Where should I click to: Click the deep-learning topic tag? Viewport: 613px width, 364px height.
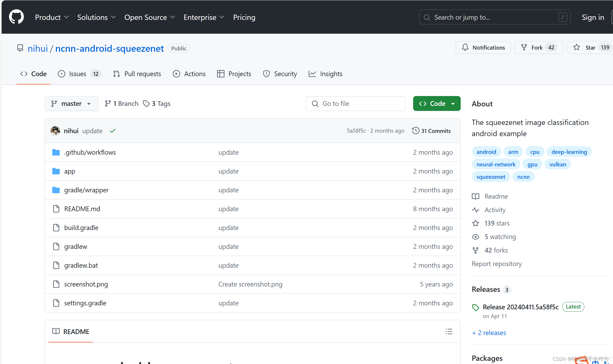pyautogui.click(x=569, y=152)
